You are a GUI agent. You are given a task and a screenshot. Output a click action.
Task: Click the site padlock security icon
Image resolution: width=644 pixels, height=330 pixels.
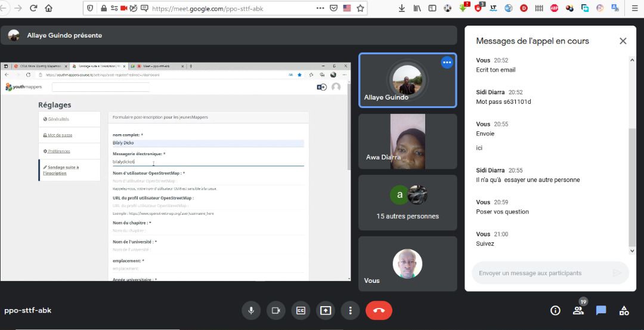(104, 8)
